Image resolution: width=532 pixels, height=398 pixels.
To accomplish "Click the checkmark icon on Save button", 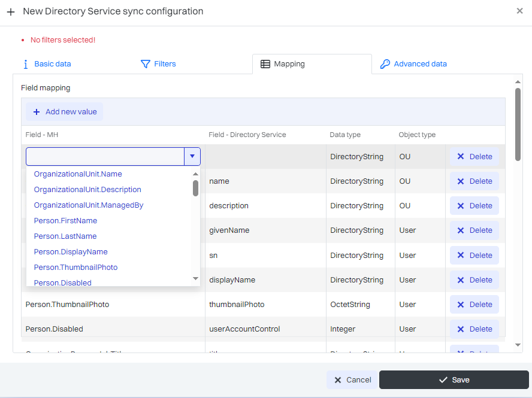I will coord(443,380).
